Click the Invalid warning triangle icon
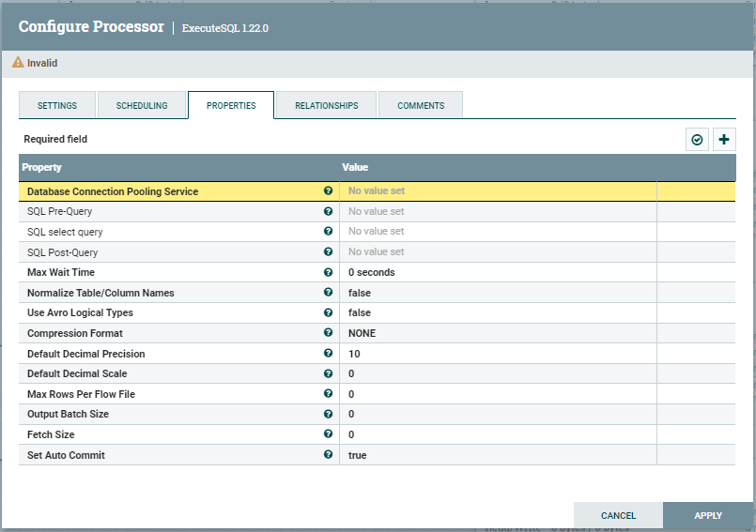Image resolution: width=756 pixels, height=532 pixels. [18, 62]
